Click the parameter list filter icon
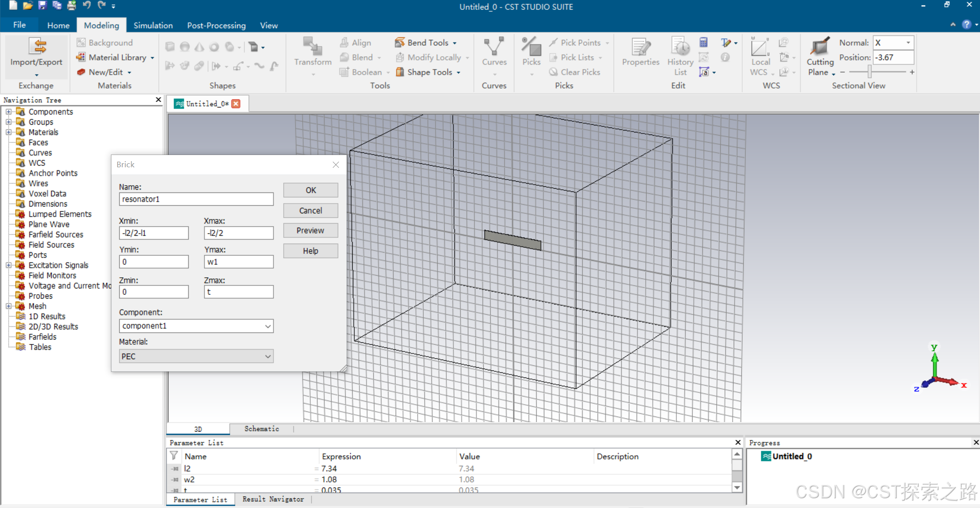Viewport: 980px width, 508px height. click(174, 455)
